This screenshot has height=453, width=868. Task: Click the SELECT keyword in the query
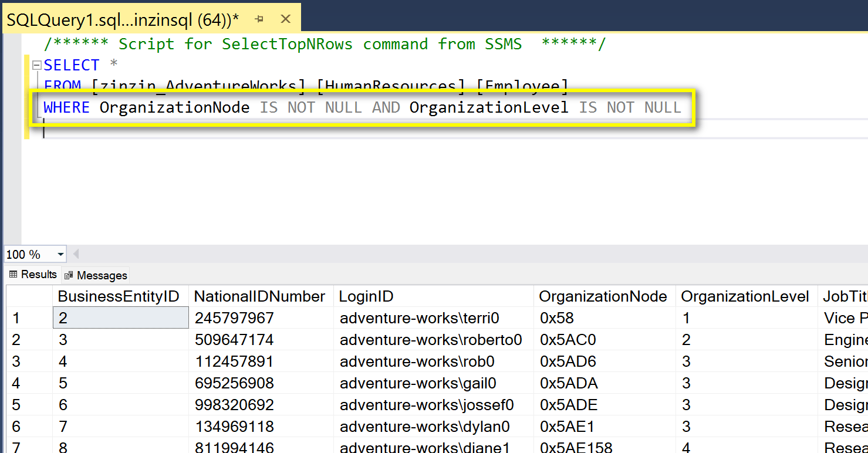point(72,65)
